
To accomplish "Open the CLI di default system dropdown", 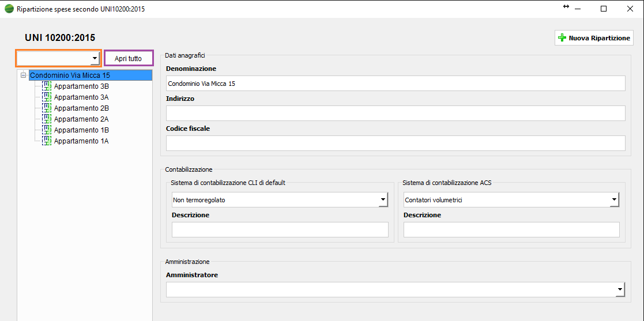I will click(x=383, y=200).
